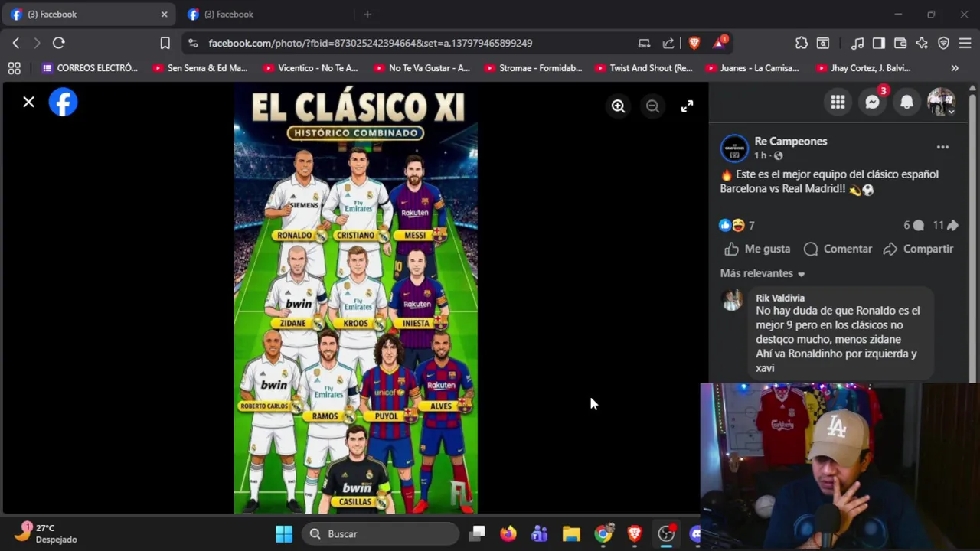Open the Juanes - La Camisa... bookmark
980x551 pixels.
coord(752,68)
